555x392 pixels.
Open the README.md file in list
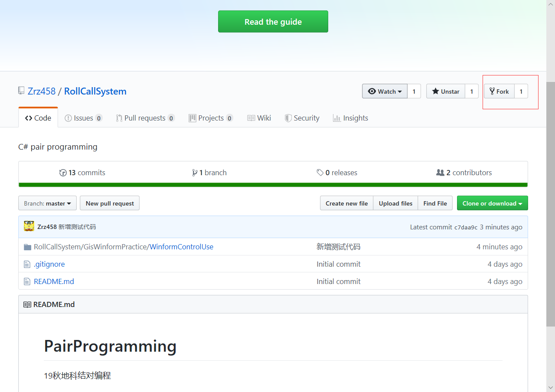tap(54, 281)
